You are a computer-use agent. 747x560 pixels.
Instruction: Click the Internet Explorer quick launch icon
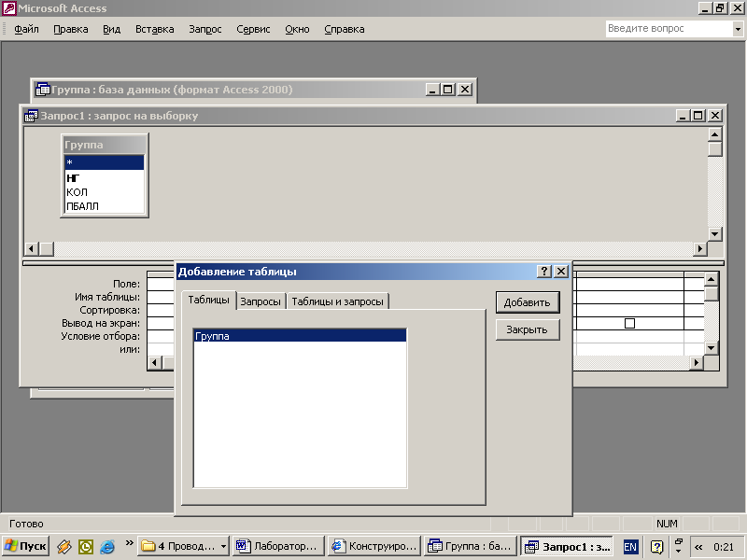pos(107,546)
